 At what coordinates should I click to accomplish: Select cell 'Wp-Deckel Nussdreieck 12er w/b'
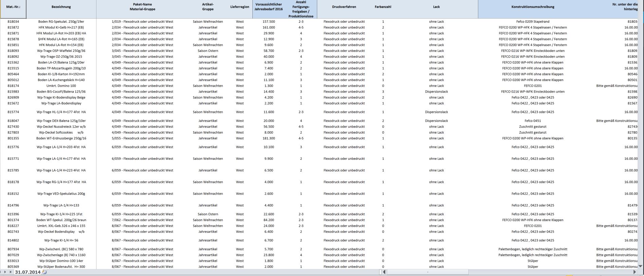pyautogui.click(x=61, y=126)
